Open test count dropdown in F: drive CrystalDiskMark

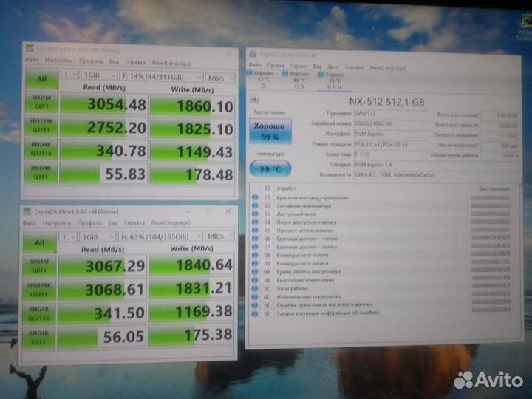[x=69, y=75]
